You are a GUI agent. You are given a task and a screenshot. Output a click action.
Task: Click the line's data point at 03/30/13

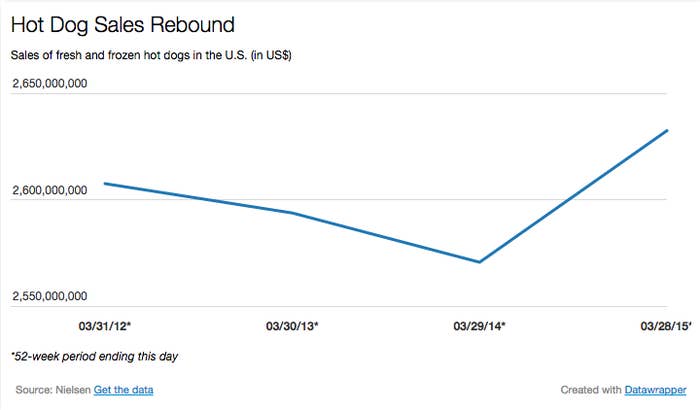pyautogui.click(x=292, y=213)
